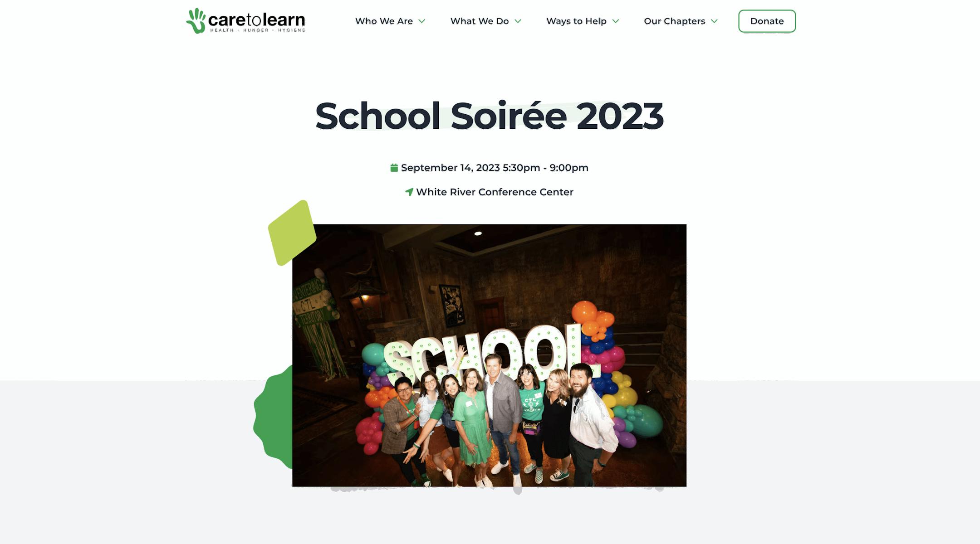Open the School Soirée group photo

pyautogui.click(x=489, y=355)
